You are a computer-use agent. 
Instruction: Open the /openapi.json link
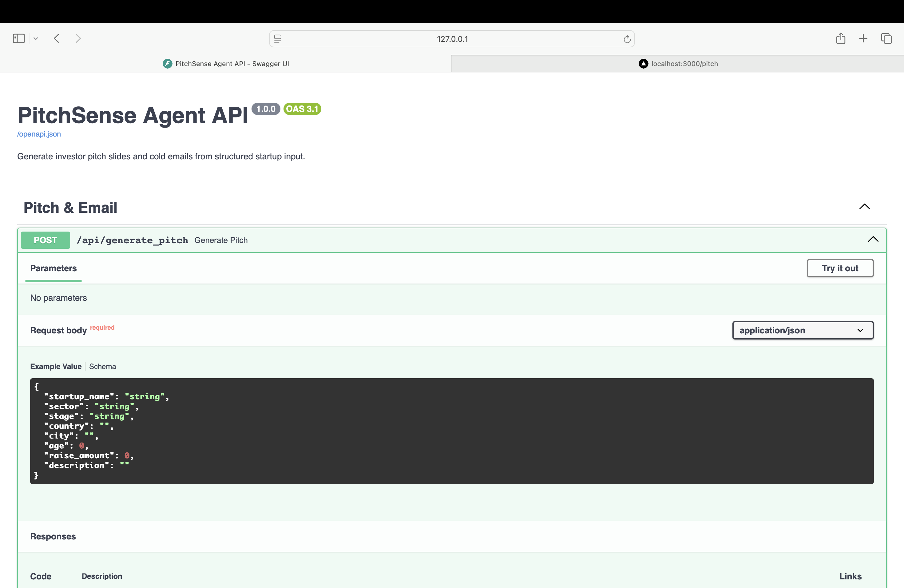click(39, 134)
